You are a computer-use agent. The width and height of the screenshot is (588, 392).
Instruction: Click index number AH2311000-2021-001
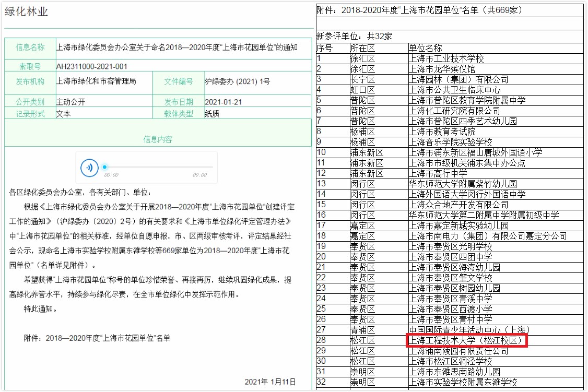[x=91, y=66]
